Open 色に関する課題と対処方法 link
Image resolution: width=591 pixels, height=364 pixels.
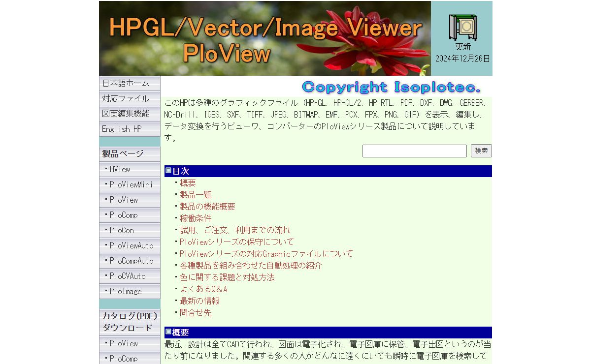tap(227, 277)
